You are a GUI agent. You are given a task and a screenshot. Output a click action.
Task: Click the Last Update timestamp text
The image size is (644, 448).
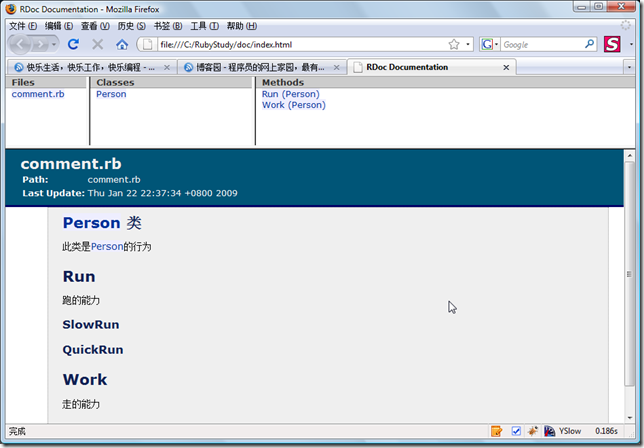tap(163, 193)
